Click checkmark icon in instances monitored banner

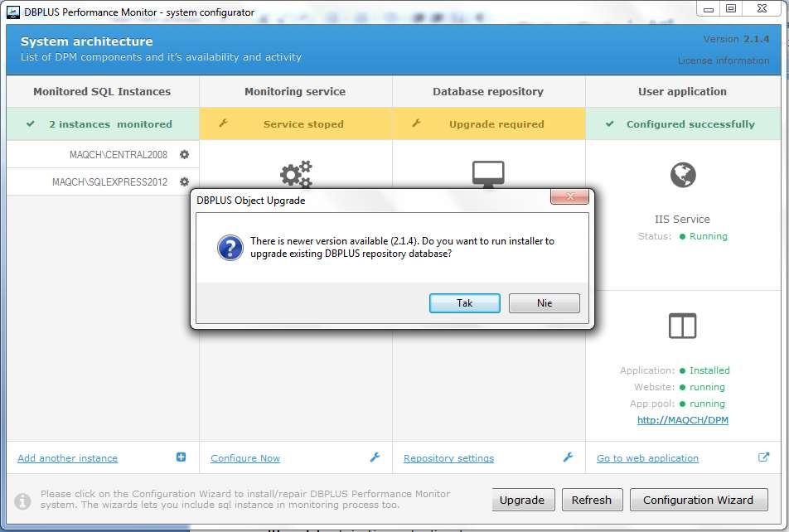click(x=31, y=123)
